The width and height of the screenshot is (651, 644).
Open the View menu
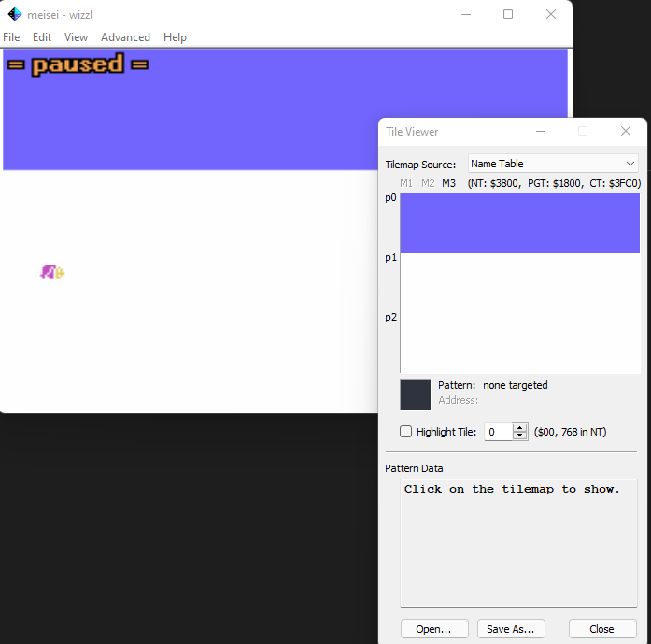[x=76, y=37]
